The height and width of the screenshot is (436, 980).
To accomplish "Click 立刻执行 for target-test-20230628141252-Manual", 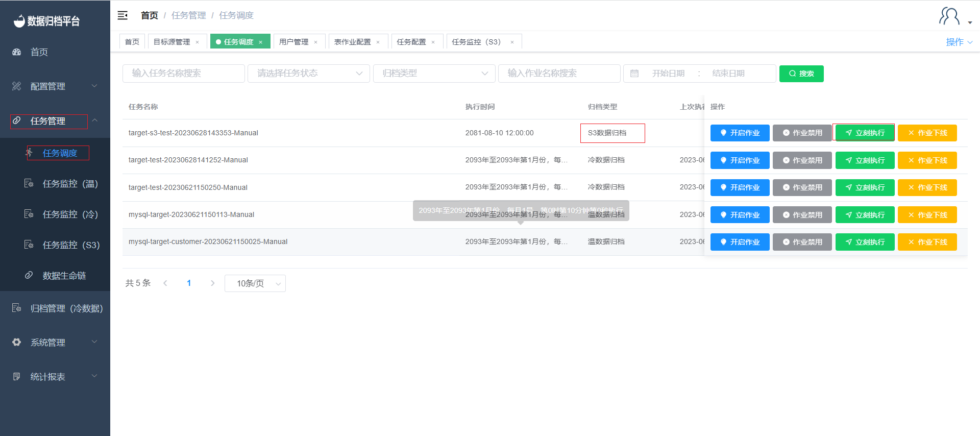I will tap(865, 160).
